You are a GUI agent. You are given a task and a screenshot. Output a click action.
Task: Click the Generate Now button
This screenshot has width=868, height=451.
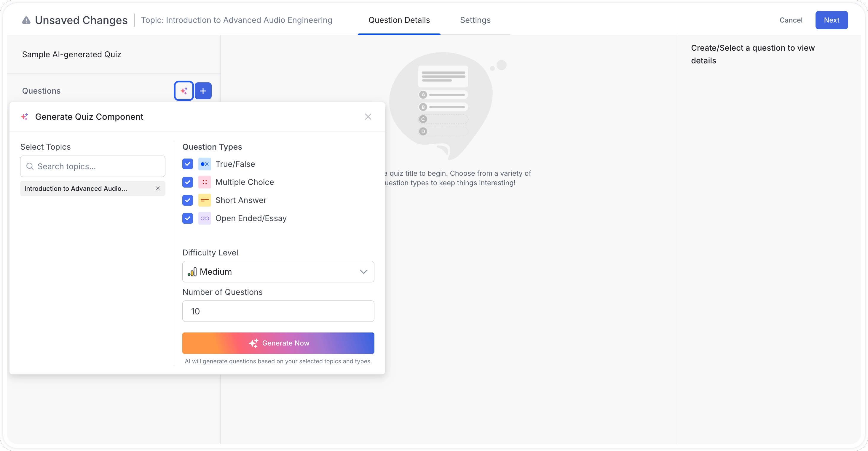tap(278, 343)
